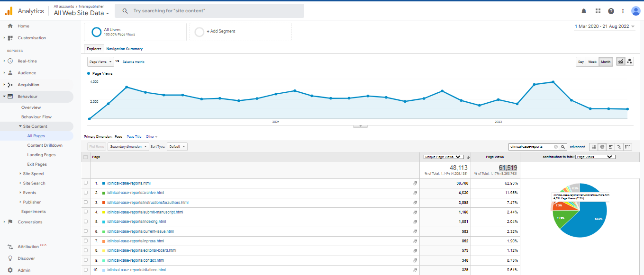Tick the checkbox for /clinical-case-reports.html row

[86, 183]
